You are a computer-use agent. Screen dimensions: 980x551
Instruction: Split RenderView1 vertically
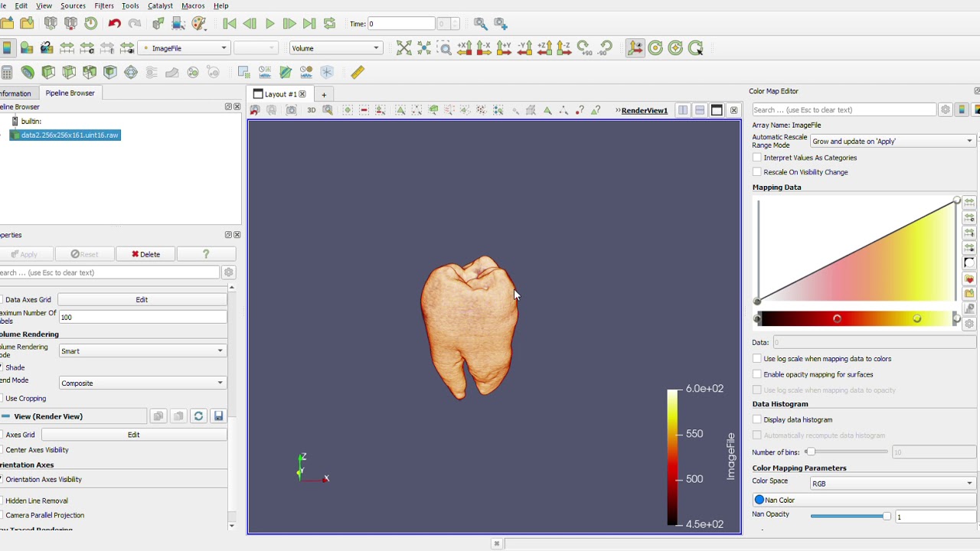[x=699, y=110]
